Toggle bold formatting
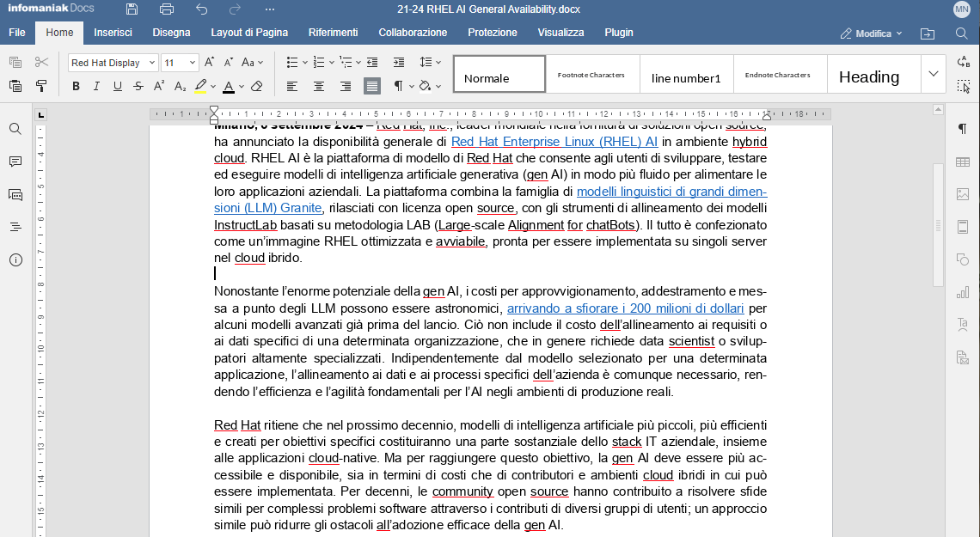Screen dimensions: 980x537 point(76,86)
